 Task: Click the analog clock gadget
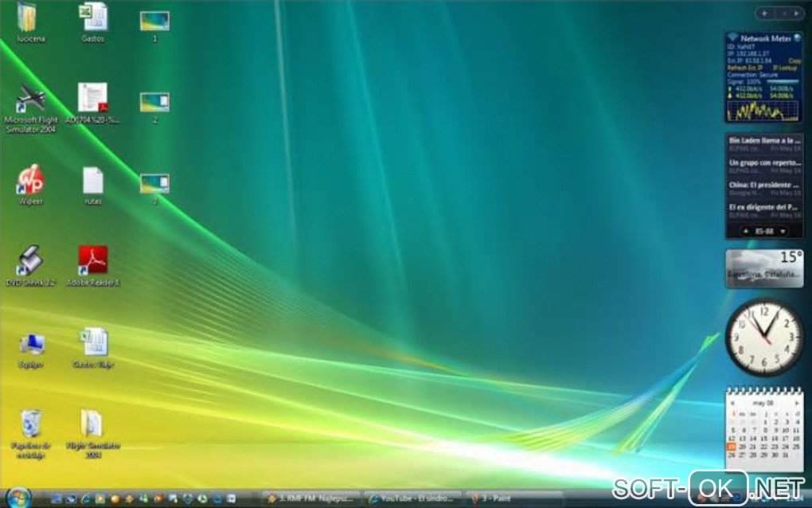[764, 337]
